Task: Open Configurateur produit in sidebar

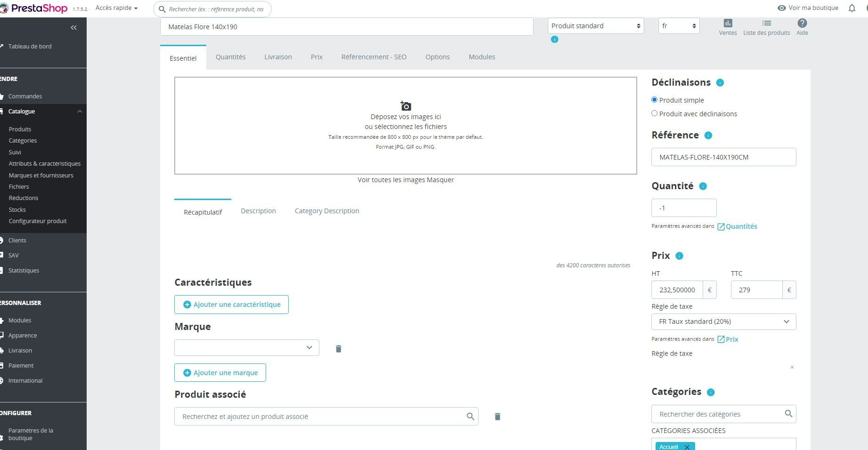Action: click(x=38, y=221)
